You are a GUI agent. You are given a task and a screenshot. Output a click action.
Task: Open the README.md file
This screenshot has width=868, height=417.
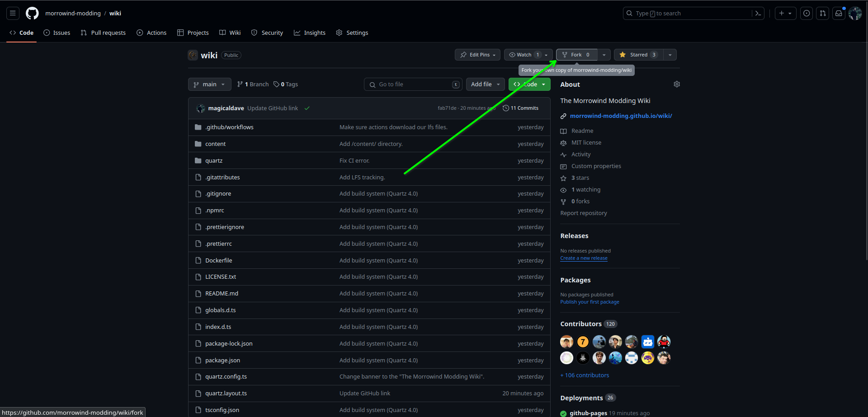[x=222, y=294]
